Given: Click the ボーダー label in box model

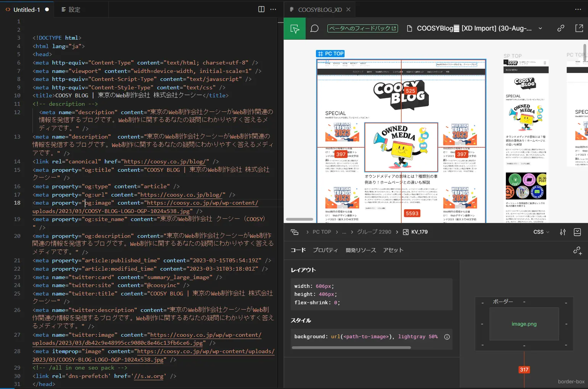Looking at the screenshot, I should point(503,302).
